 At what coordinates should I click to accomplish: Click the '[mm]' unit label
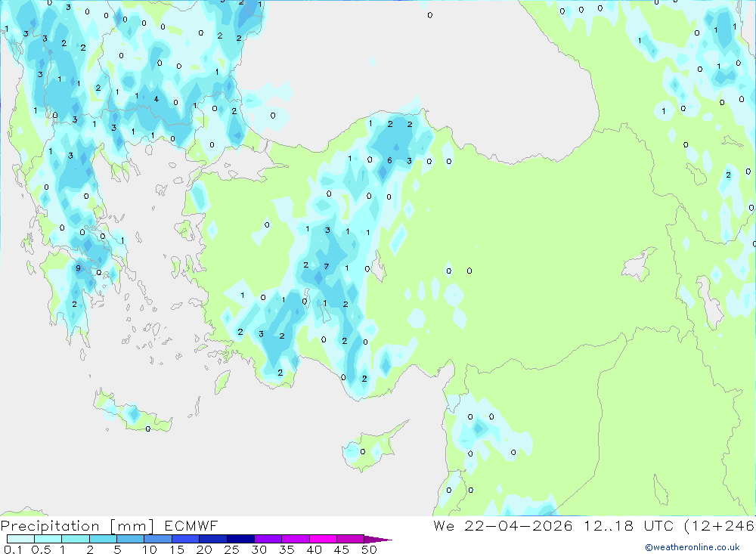(x=132, y=526)
